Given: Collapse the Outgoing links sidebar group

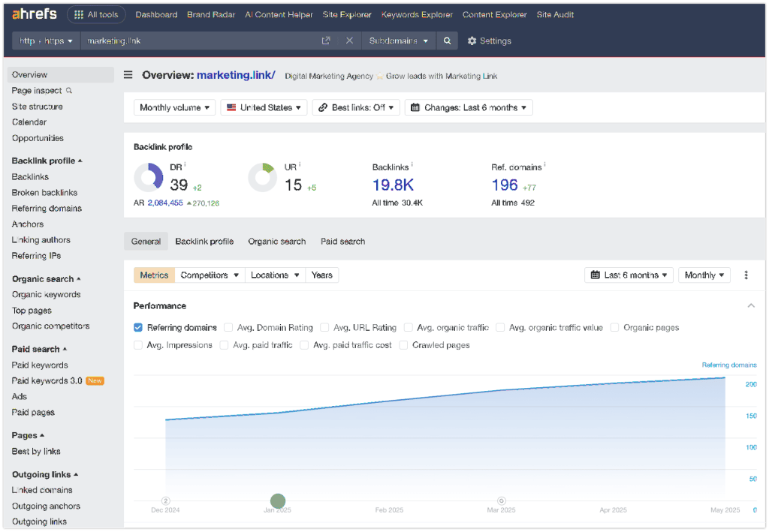Looking at the screenshot, I should coord(45,475).
